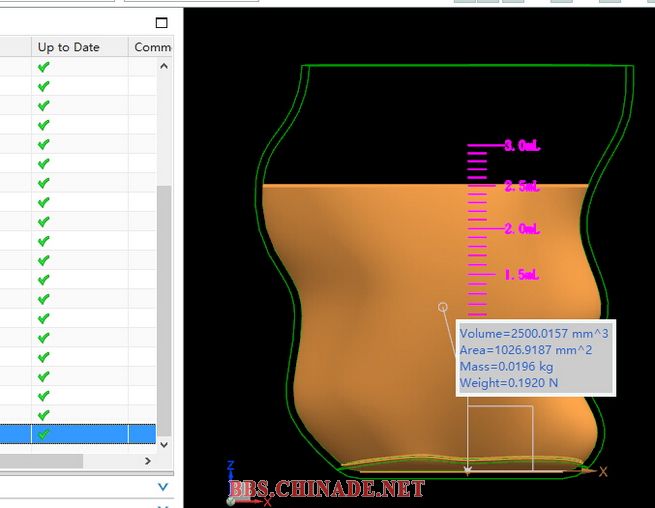Click the Volume=2500.0157 mm^3 readout
Image resolution: width=655 pixels, height=508 pixels.
(534, 333)
